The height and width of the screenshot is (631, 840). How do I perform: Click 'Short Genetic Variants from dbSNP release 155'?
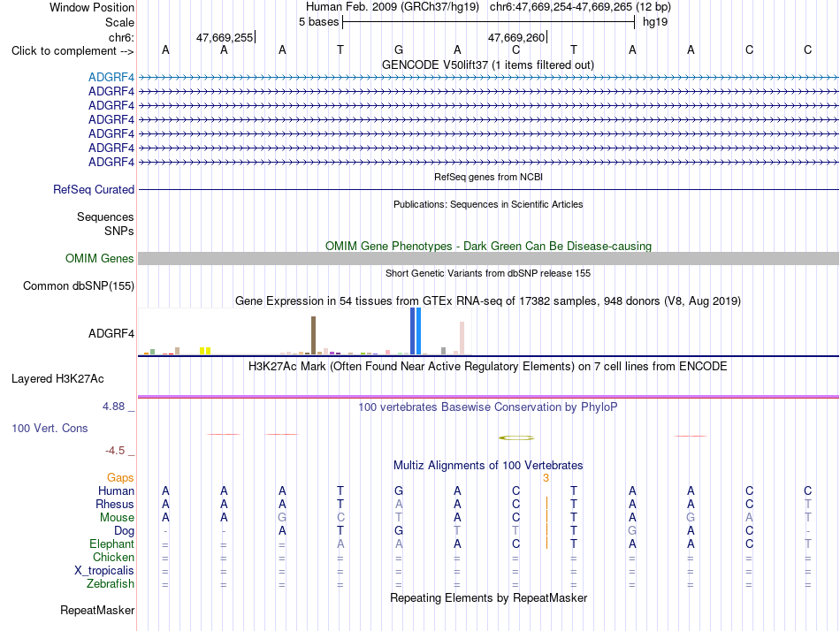(x=488, y=273)
